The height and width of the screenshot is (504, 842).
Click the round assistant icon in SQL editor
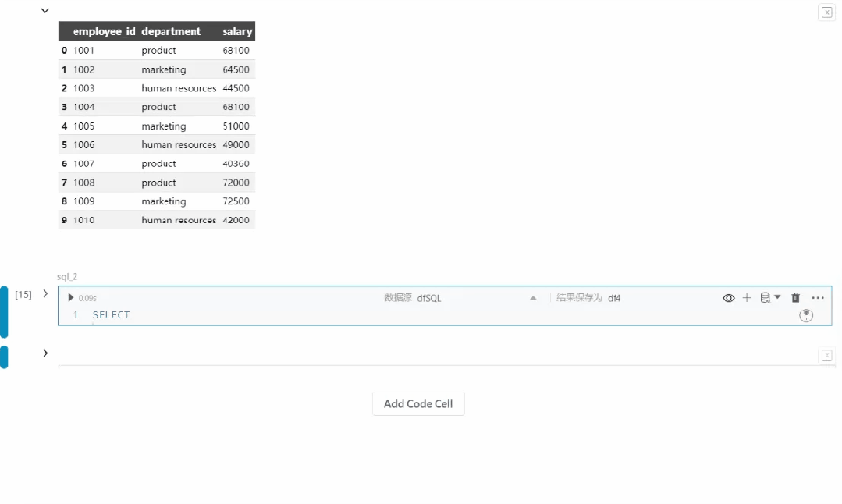(x=805, y=315)
